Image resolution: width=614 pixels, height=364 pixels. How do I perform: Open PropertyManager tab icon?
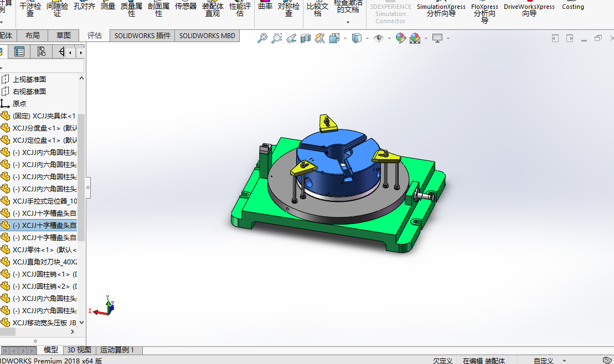click(x=19, y=51)
